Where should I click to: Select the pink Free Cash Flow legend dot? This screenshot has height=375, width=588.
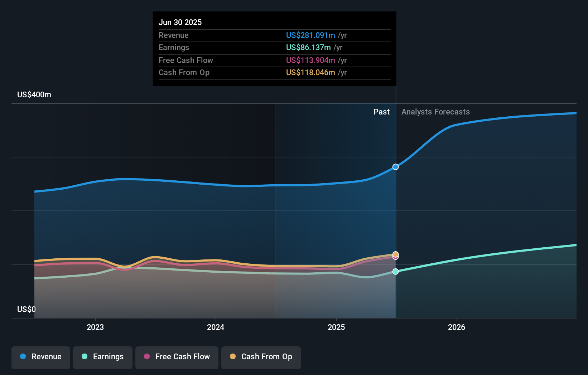point(147,357)
